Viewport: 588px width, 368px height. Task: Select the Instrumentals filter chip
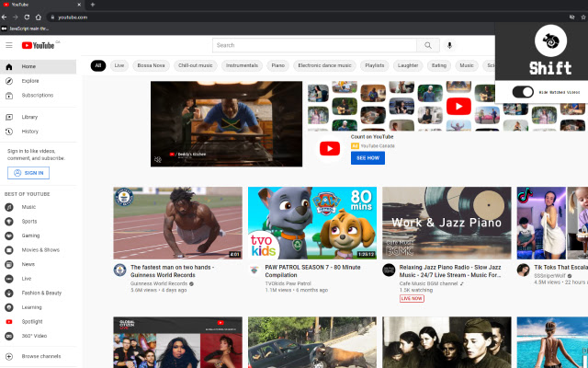click(242, 65)
